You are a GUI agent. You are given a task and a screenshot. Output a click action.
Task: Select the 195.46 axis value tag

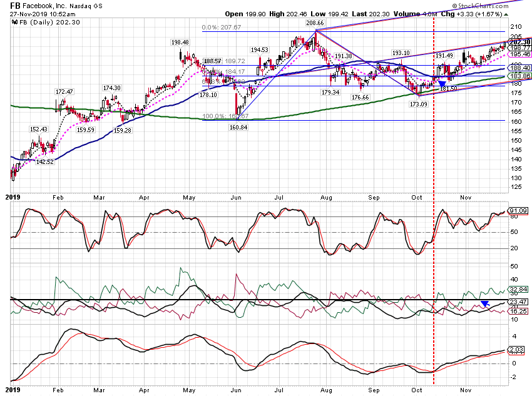[520, 54]
